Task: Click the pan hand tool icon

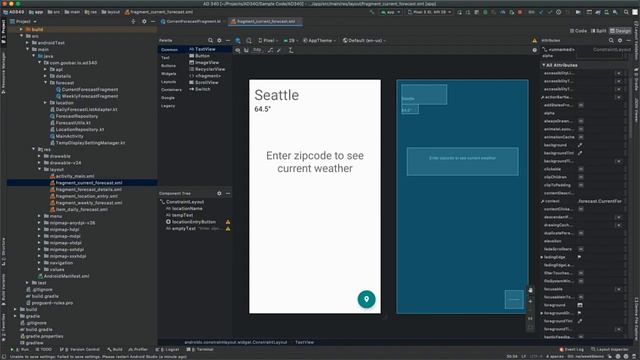Action: pos(530,290)
